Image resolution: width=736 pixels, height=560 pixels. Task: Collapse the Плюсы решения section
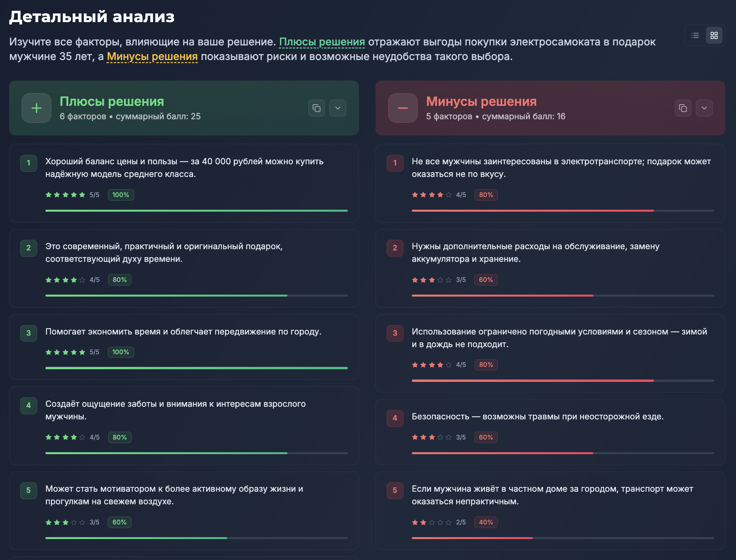click(x=338, y=108)
